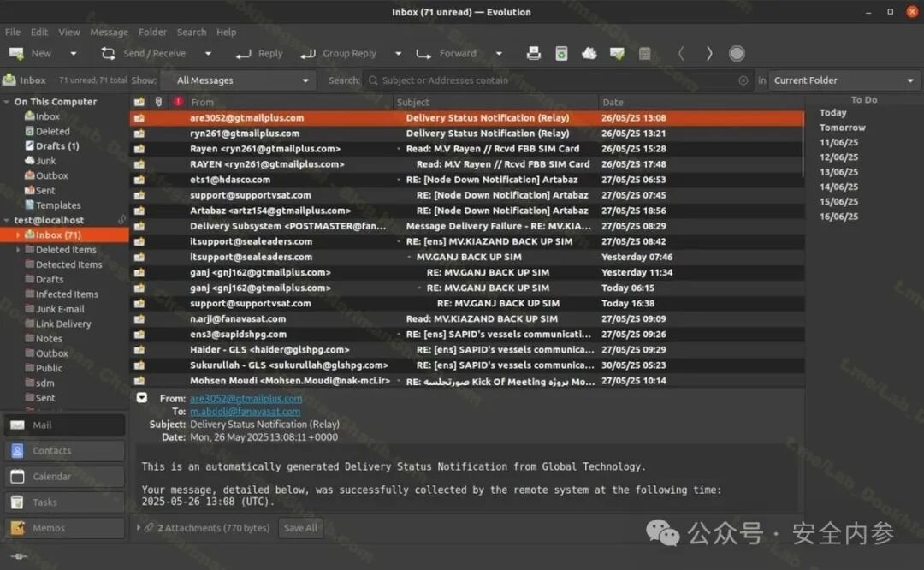
Task: Forward the selected message
Action: pyautogui.click(x=446, y=54)
